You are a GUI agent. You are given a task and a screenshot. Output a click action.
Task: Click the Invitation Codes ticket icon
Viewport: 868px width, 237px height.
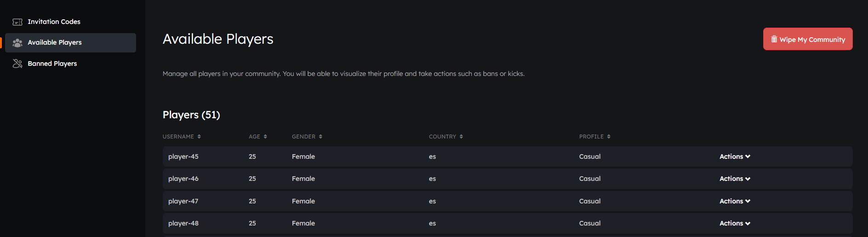coord(17,22)
